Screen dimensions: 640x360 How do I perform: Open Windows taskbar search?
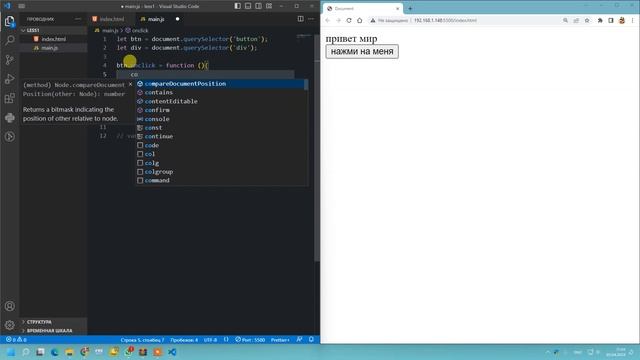tap(25, 352)
